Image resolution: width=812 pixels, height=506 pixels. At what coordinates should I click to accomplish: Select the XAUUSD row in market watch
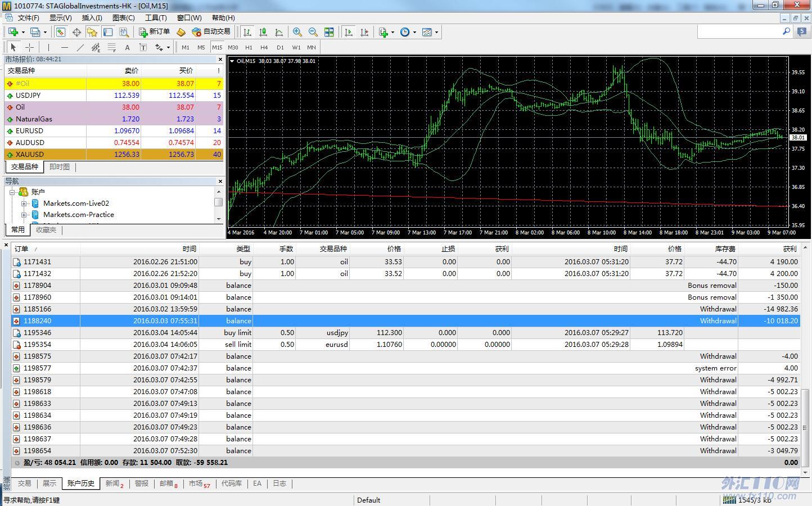114,155
